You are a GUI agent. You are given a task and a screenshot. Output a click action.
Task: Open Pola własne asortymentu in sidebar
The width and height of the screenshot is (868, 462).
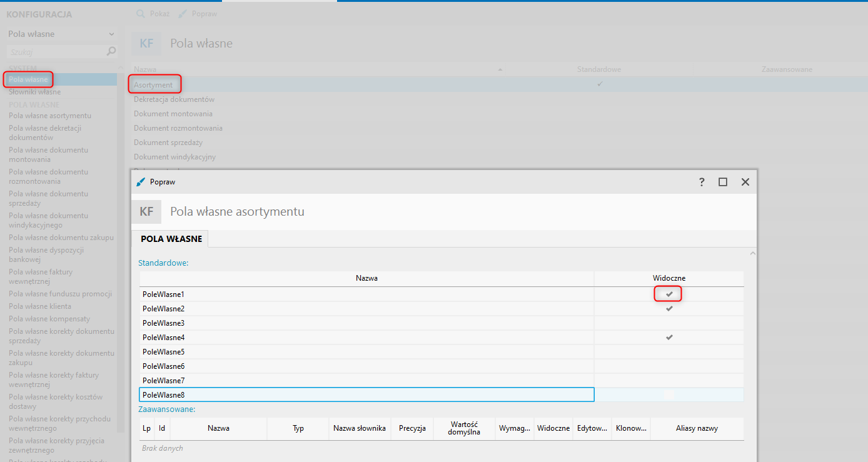click(50, 116)
